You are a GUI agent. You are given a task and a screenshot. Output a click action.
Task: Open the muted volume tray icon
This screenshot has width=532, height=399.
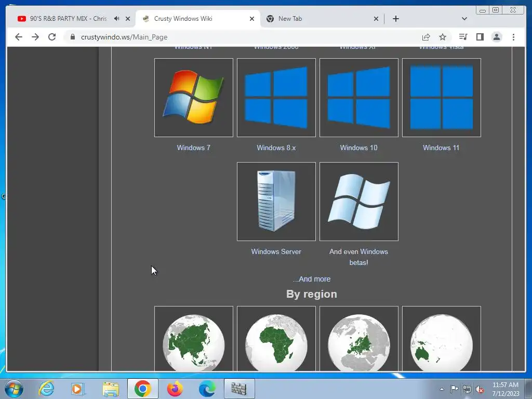tap(480, 389)
